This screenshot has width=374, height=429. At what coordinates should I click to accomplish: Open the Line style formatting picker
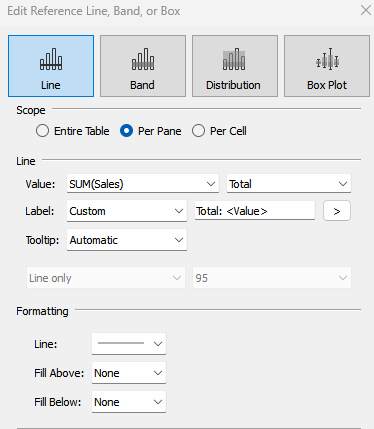pos(129,344)
